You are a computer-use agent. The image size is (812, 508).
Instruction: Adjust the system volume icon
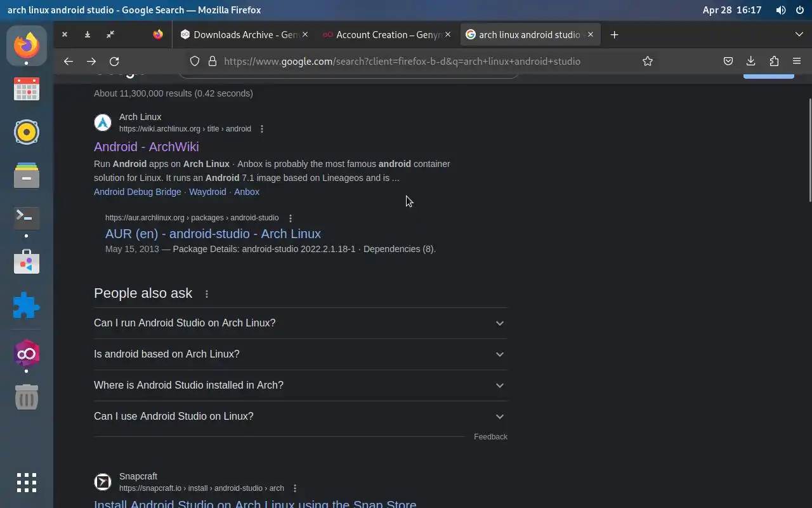pyautogui.click(x=781, y=10)
